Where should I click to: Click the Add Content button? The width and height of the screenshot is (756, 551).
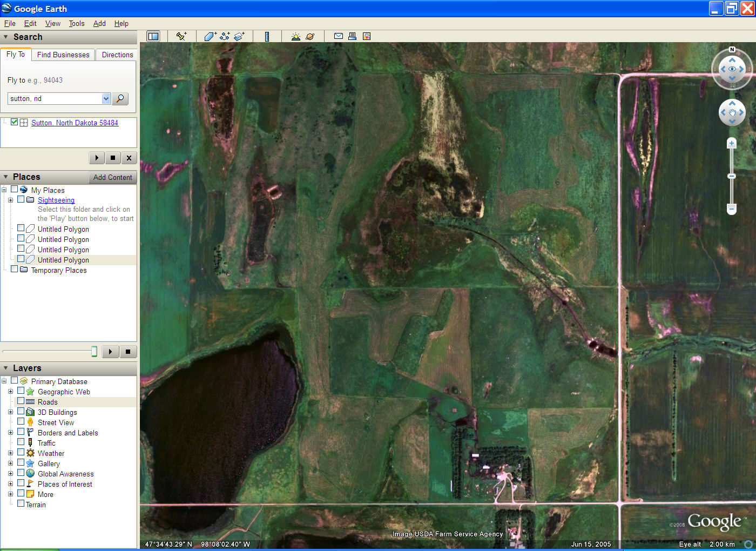112,177
